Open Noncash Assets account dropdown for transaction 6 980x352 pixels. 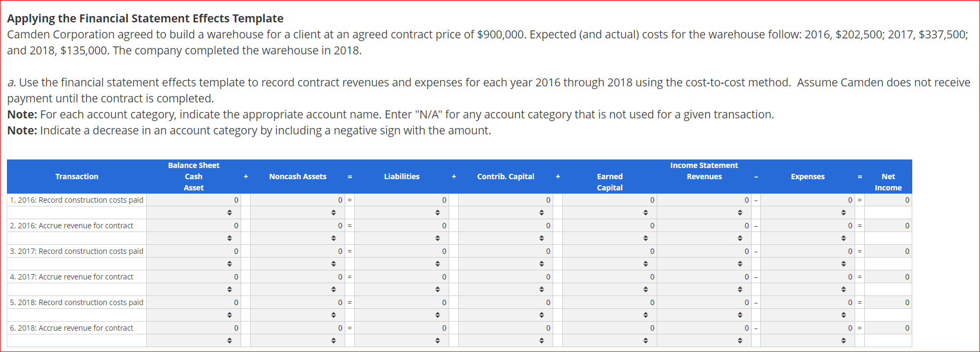298,341
